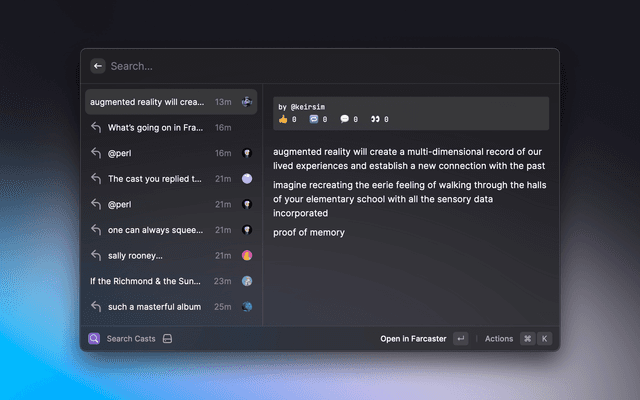Select the 'What's going on in Fra...' cast
This screenshot has width=640, height=400.
tap(155, 128)
